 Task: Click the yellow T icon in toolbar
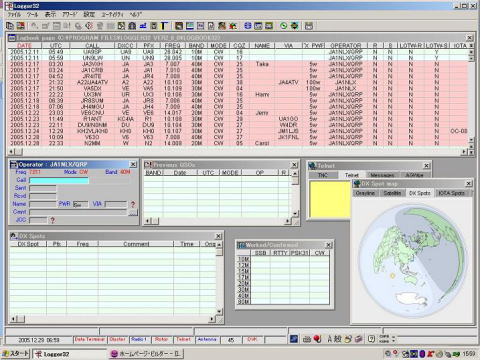click(x=164, y=26)
